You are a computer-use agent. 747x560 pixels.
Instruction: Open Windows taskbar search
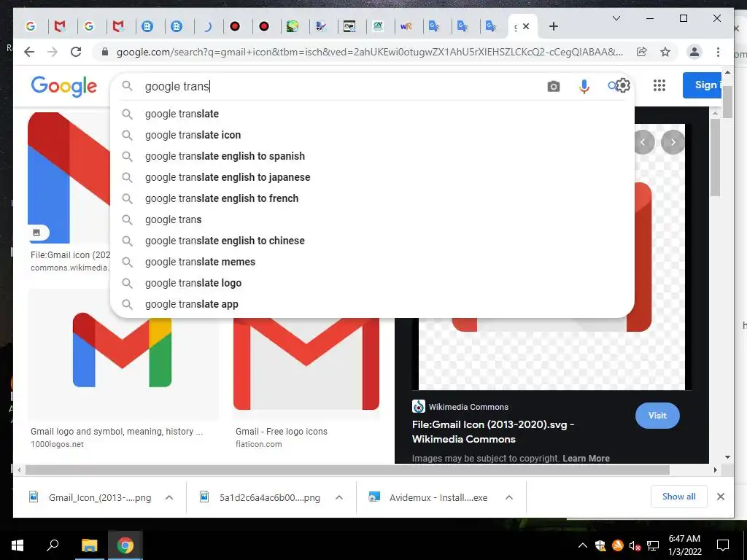(x=53, y=545)
